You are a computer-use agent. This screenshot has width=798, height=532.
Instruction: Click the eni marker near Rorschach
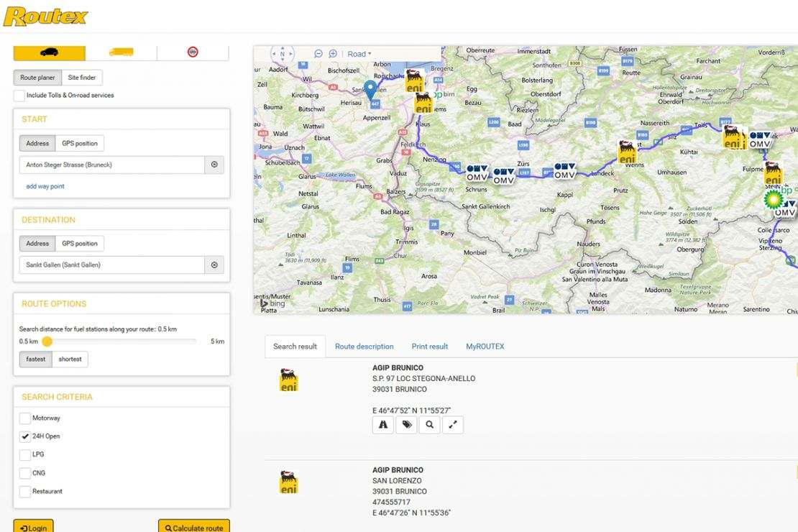pos(414,81)
